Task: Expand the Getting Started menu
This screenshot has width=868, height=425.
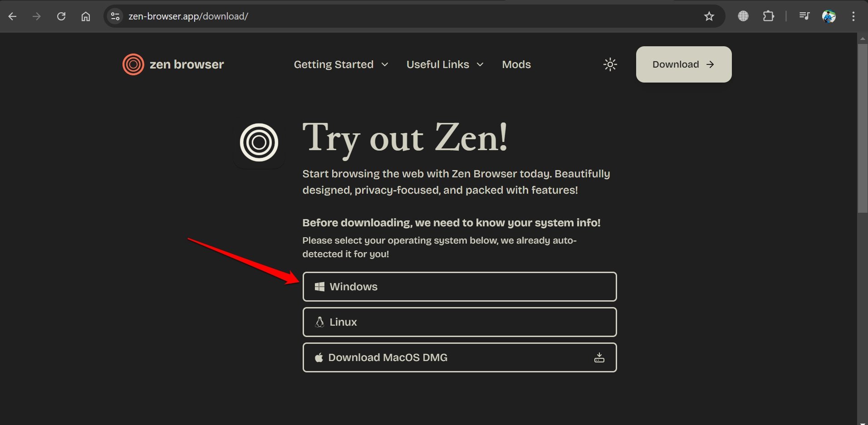Action: click(341, 64)
